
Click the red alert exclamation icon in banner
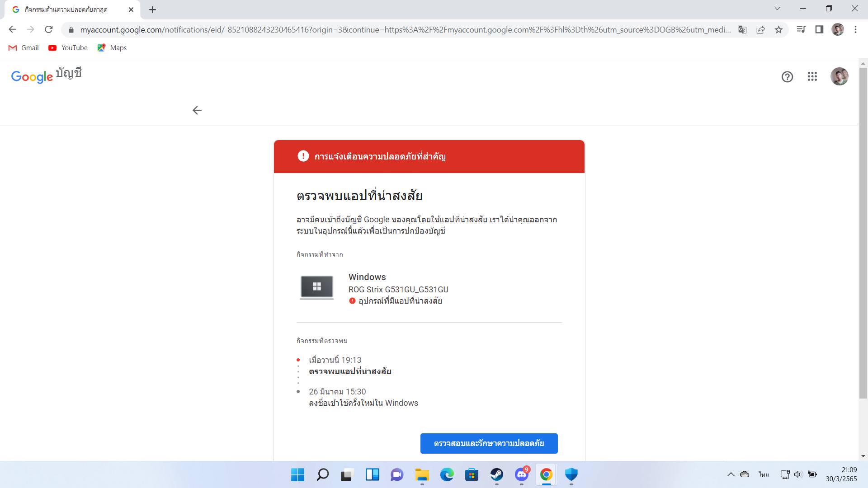point(303,156)
